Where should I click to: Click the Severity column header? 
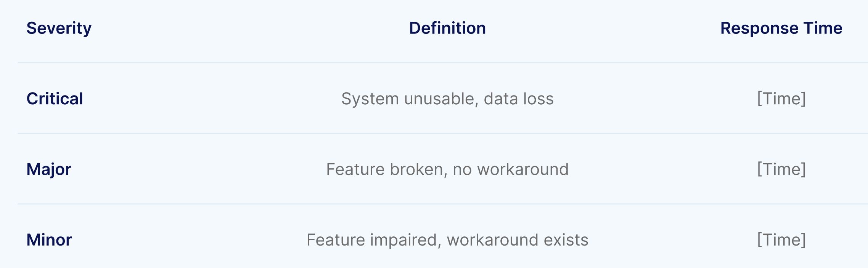pyautogui.click(x=59, y=29)
